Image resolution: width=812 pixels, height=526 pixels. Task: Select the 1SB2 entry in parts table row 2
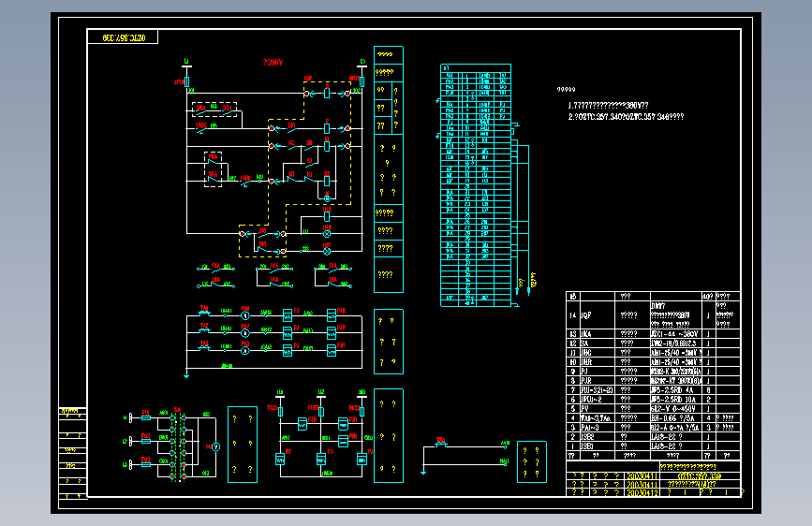coord(586,436)
